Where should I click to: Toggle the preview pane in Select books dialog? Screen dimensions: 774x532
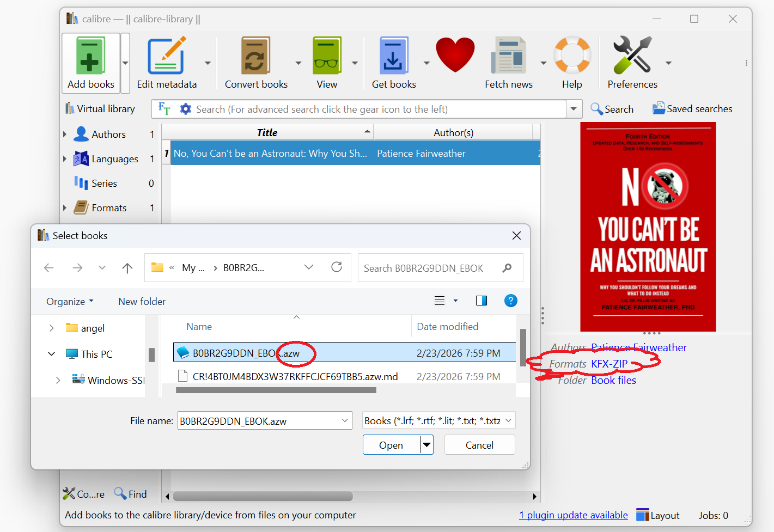point(481,300)
